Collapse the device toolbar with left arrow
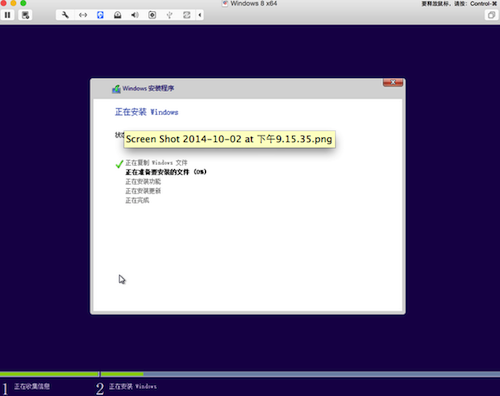The image size is (500, 396). [200, 15]
